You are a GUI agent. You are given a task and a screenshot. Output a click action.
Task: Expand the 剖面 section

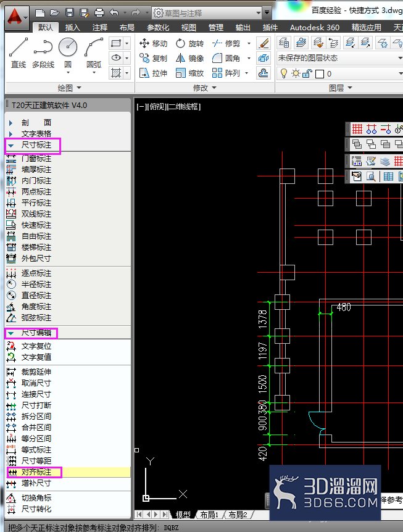coord(11,123)
